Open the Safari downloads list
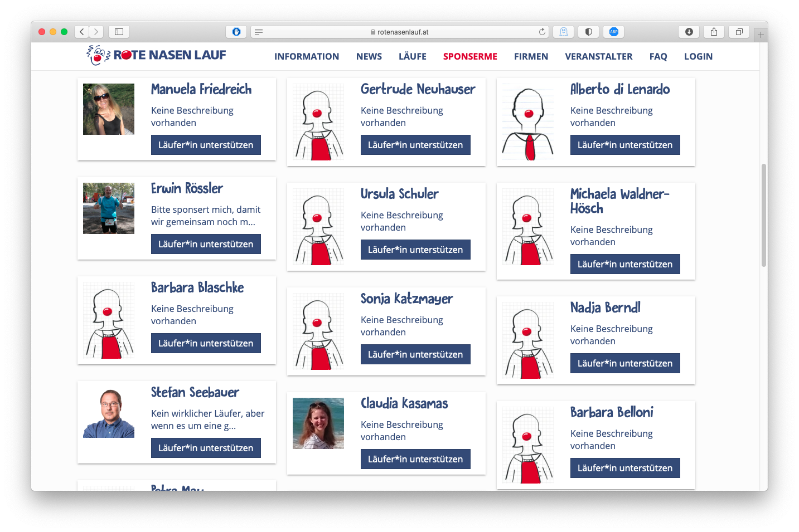The height and width of the screenshot is (532, 799). pyautogui.click(x=689, y=32)
